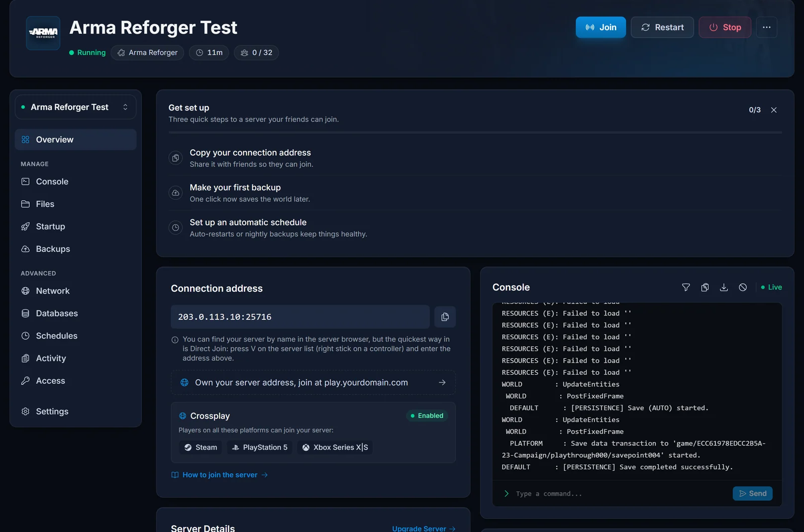Click the connection address field 203.0.113.10:25716
The width and height of the screenshot is (804, 532).
coord(300,317)
